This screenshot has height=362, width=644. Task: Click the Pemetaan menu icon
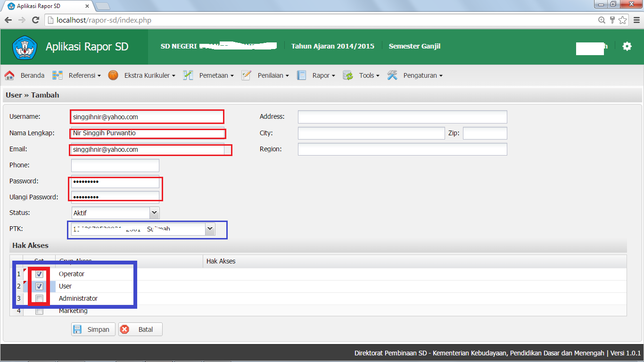[x=188, y=75]
